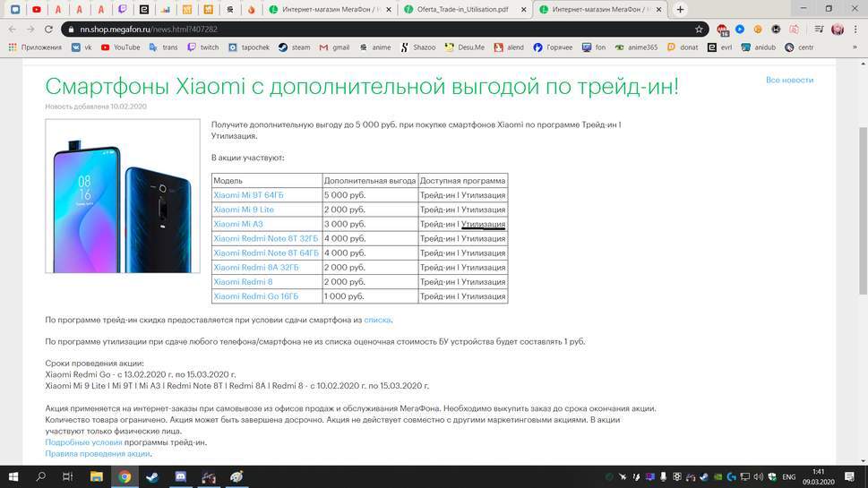Image resolution: width=868 pixels, height=488 pixels.
Task: Reload the page with the refresh button
Action: pos(48,30)
